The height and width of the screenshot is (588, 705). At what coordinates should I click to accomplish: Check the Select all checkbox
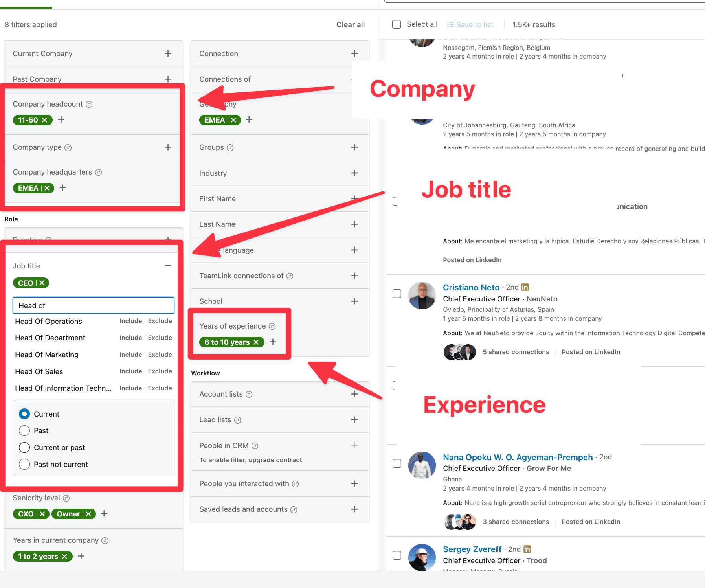click(397, 24)
